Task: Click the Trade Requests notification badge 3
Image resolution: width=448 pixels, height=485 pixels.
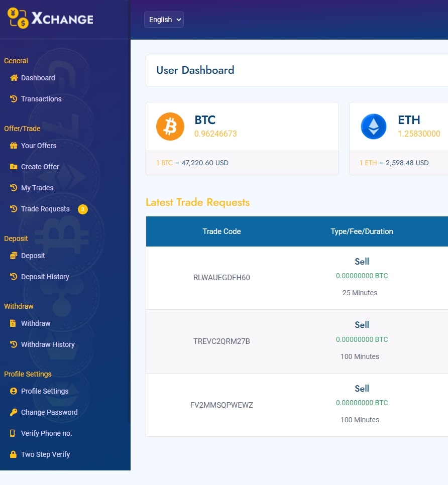Action: tap(82, 209)
